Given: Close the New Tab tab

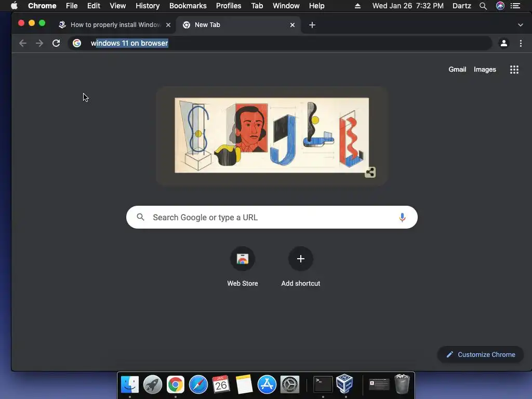Looking at the screenshot, I should [x=292, y=25].
